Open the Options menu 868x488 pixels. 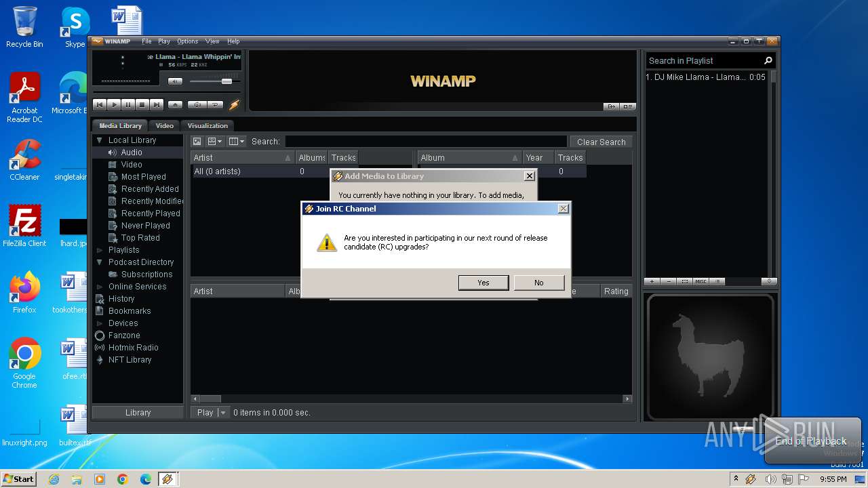click(x=188, y=41)
